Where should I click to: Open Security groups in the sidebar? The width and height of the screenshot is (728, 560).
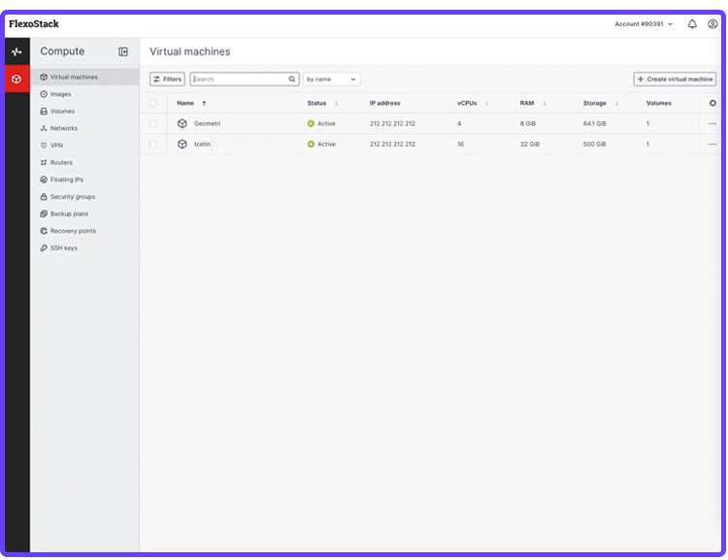click(x=72, y=197)
